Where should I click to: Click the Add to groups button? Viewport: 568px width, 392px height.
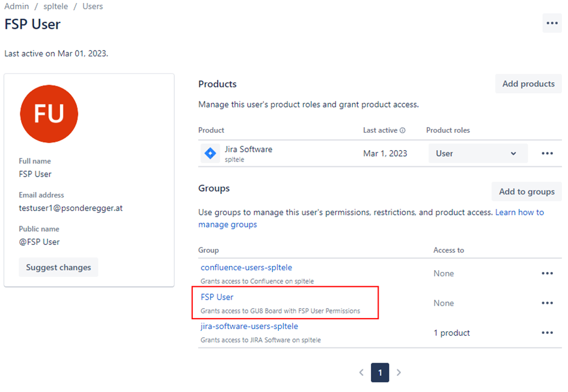coord(527,191)
